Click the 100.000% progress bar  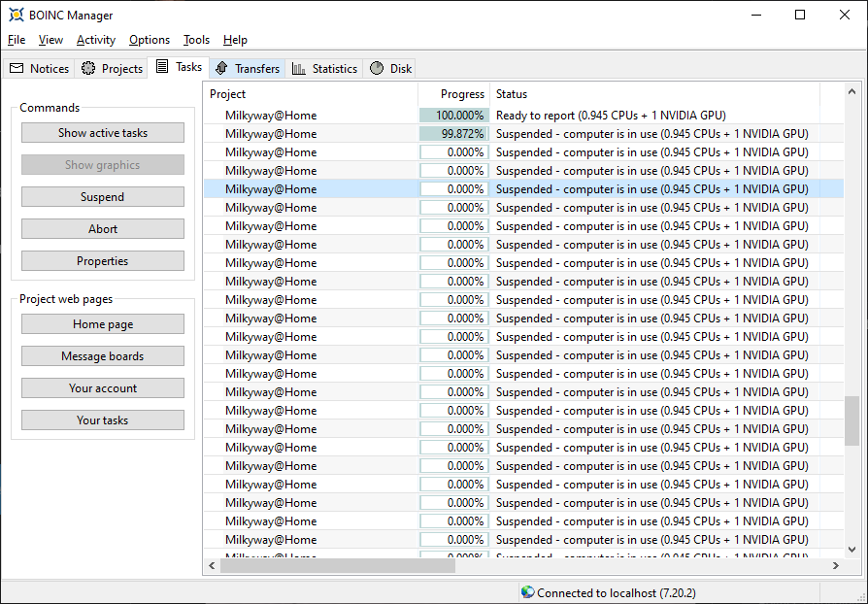coord(454,116)
